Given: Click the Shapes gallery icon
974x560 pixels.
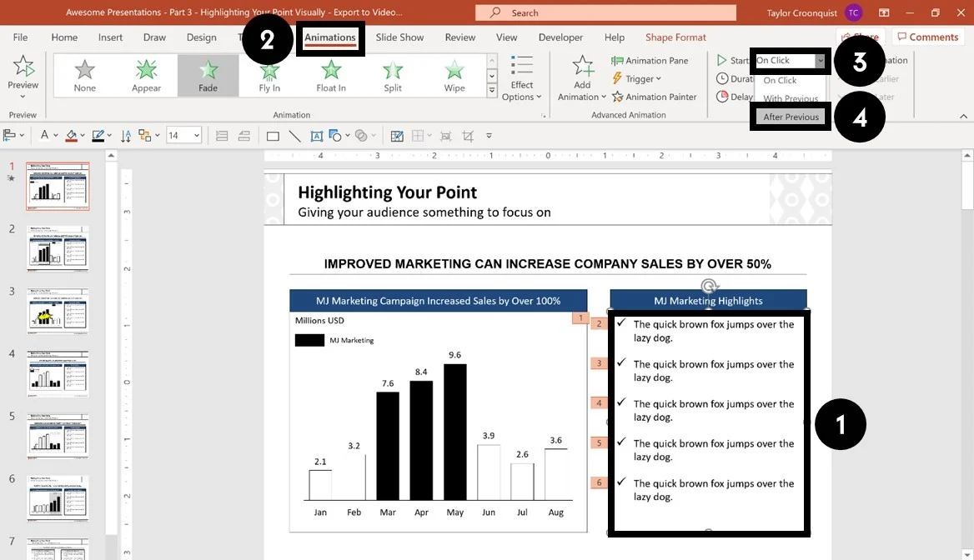Looking at the screenshot, I should [x=335, y=135].
